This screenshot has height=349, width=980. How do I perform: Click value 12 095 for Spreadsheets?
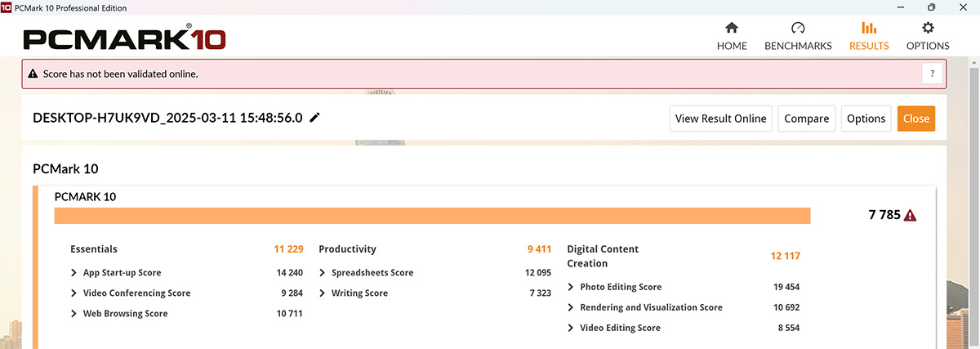pos(539,273)
